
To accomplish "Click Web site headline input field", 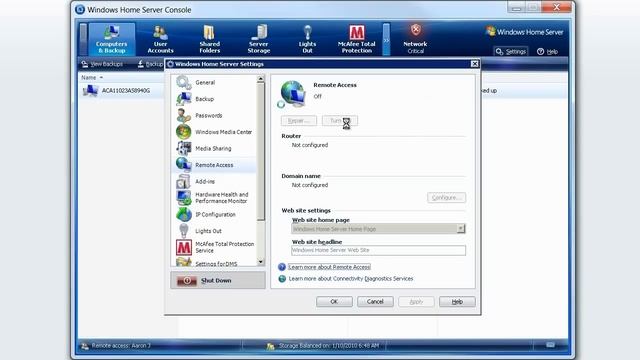I will tap(378, 250).
